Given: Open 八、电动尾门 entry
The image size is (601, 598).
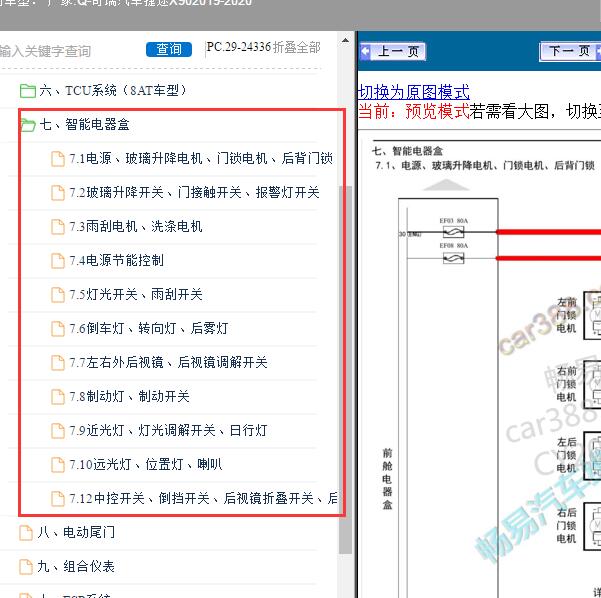Looking at the screenshot, I should (x=76, y=532).
